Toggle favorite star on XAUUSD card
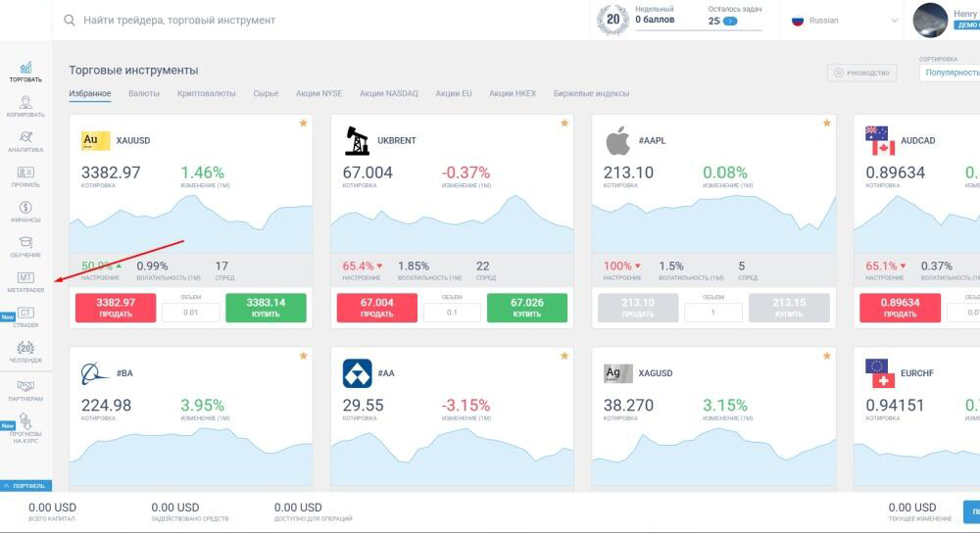The image size is (980, 534). 303,123
